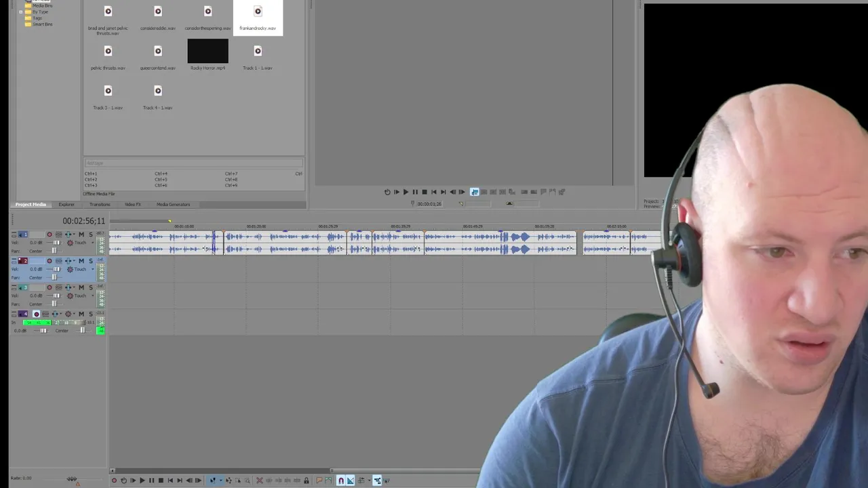Click the track 1 volume slider handle

(57, 243)
